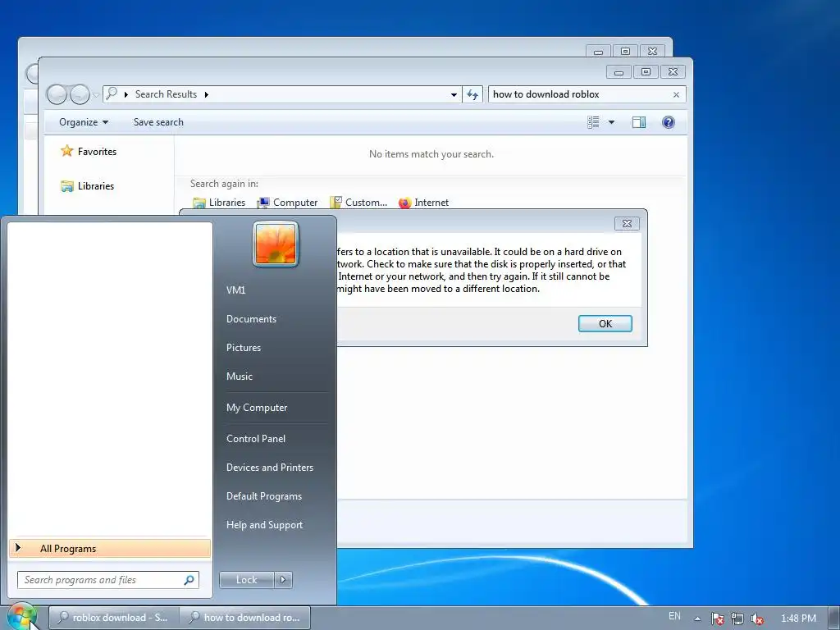Expand the shutdown options arrow beside Lock

coord(283,580)
